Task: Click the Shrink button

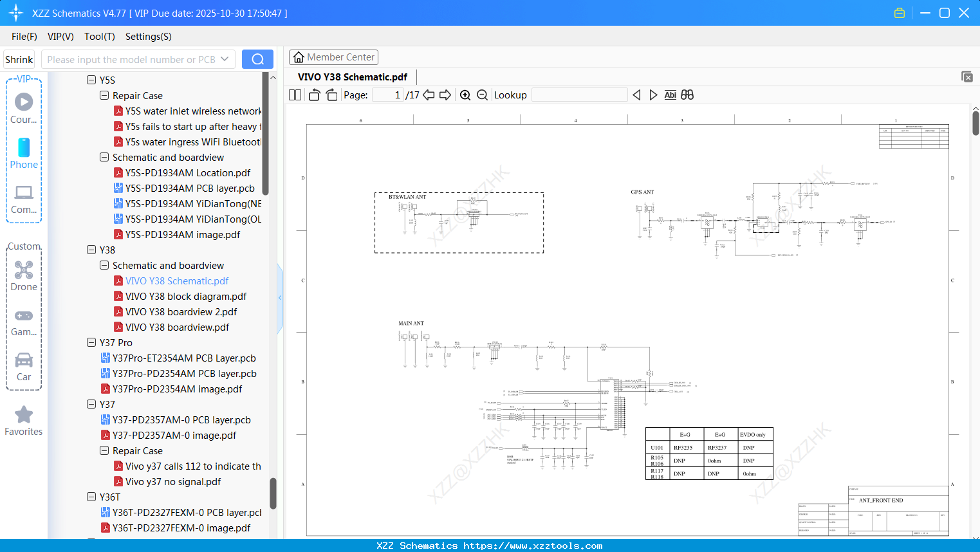Action: [x=19, y=59]
